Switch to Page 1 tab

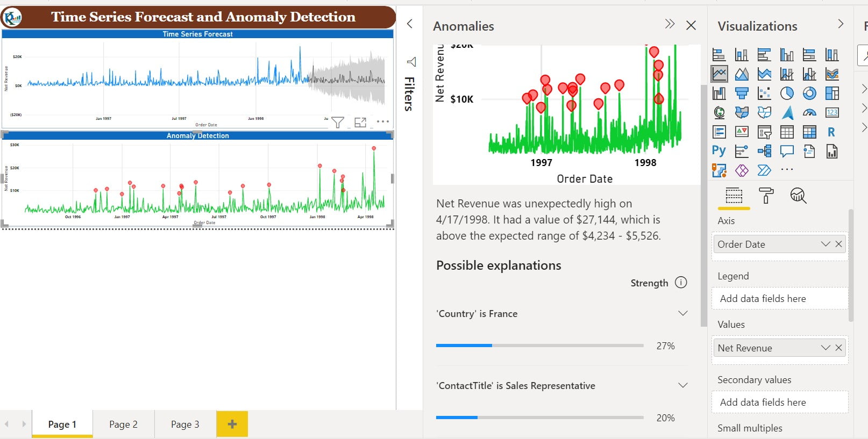point(62,424)
